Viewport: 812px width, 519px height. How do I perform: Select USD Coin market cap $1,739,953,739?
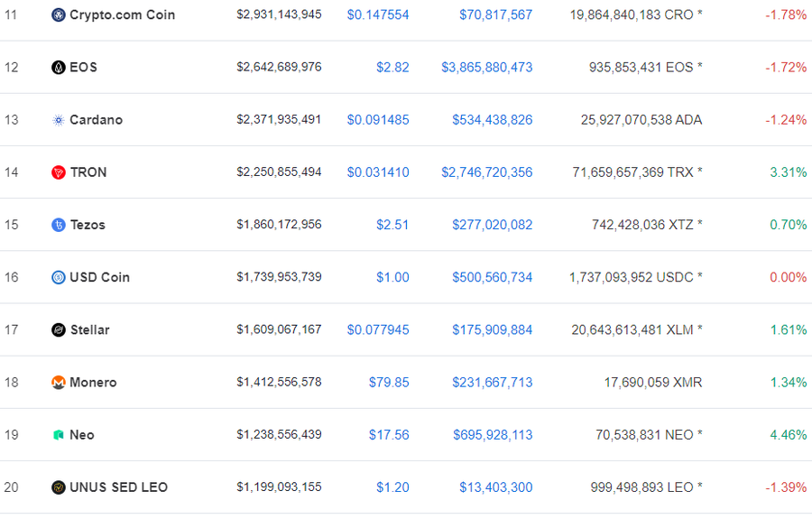pyautogui.click(x=279, y=277)
